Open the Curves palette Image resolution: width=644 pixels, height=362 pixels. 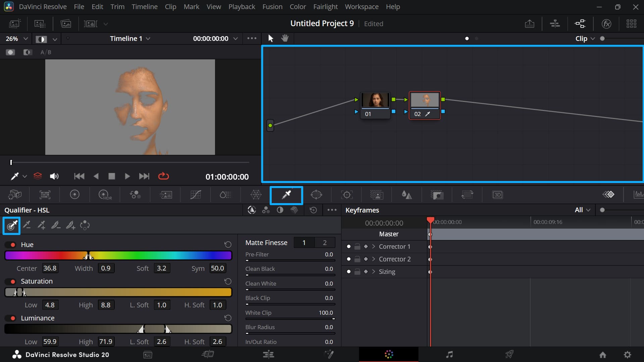pyautogui.click(x=196, y=194)
